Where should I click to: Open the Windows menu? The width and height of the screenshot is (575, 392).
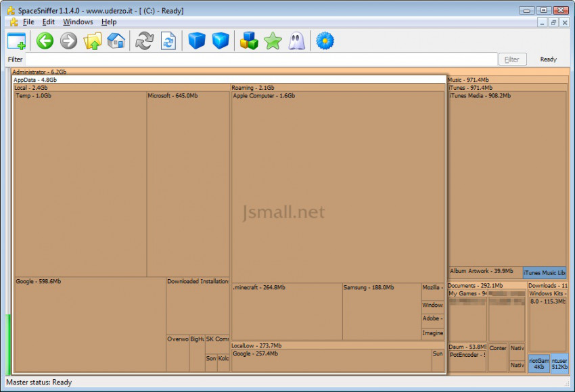(78, 22)
